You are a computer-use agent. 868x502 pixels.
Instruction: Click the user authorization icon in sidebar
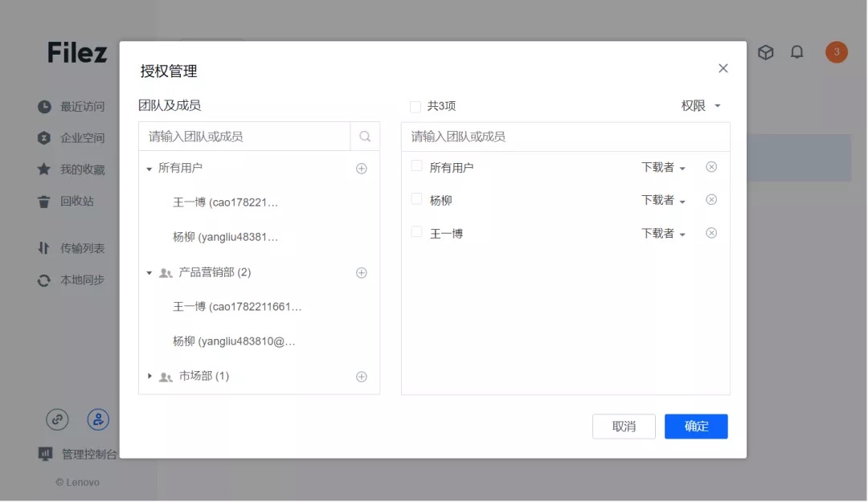(x=98, y=419)
